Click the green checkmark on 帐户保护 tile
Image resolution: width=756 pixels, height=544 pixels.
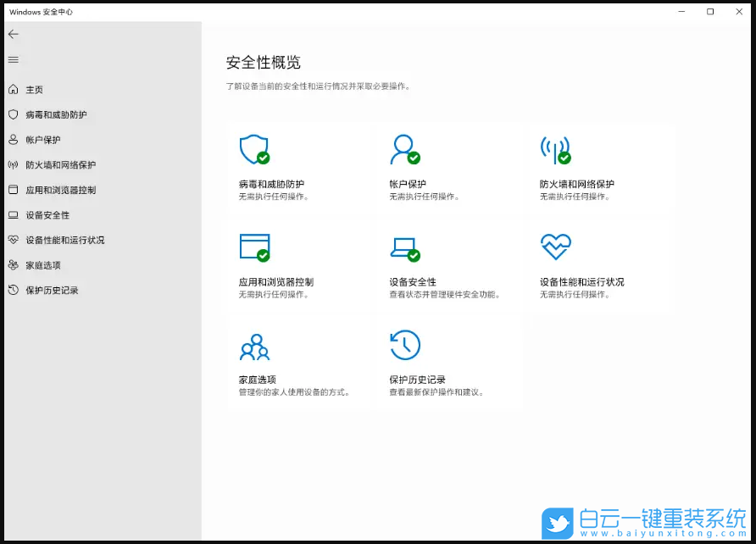(x=414, y=158)
